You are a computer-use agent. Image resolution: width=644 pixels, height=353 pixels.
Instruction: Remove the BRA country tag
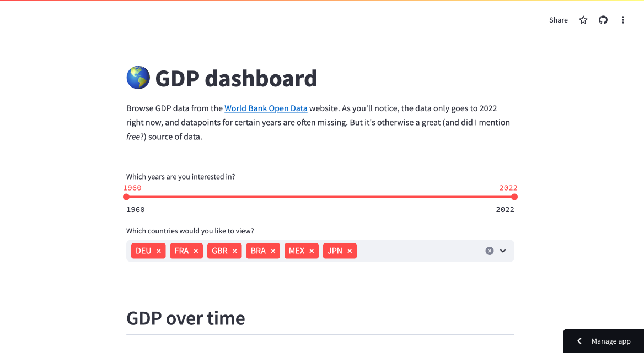tap(273, 251)
